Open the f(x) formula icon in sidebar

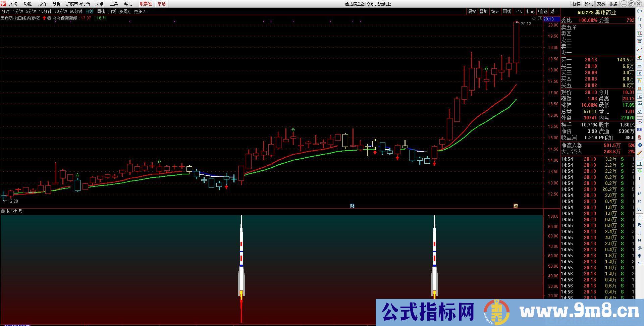(639, 104)
